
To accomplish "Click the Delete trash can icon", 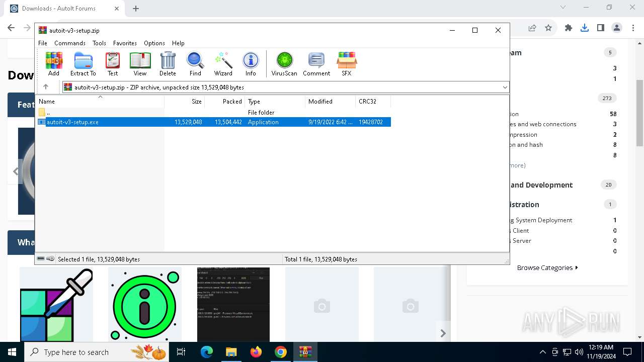I will (168, 64).
